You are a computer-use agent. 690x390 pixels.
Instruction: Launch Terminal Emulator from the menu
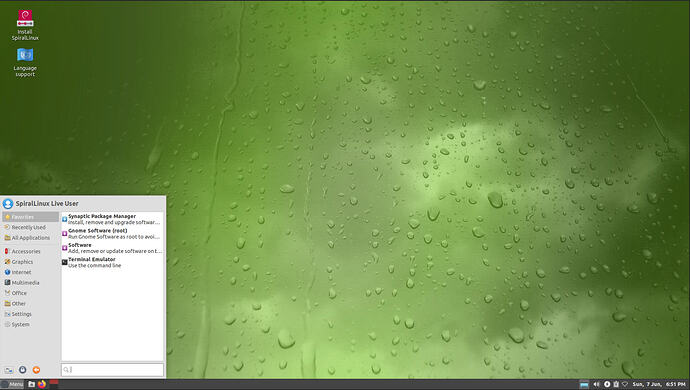(112, 262)
